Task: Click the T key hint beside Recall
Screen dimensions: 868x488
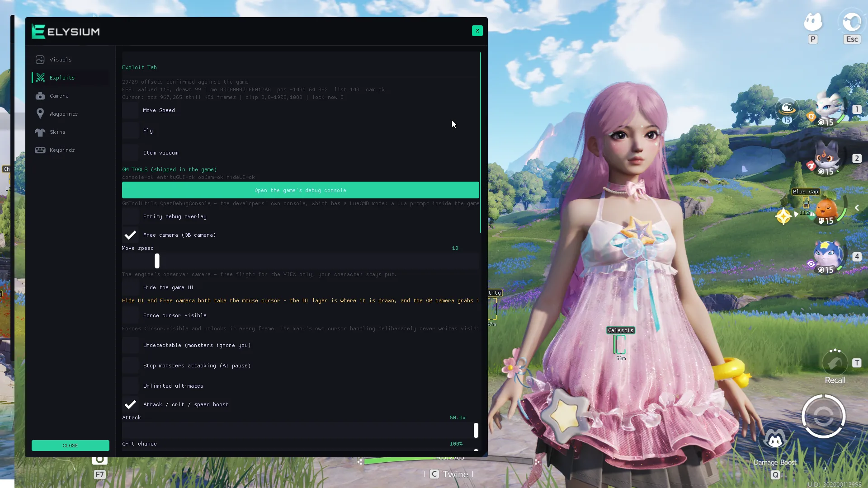Action: 857,363
